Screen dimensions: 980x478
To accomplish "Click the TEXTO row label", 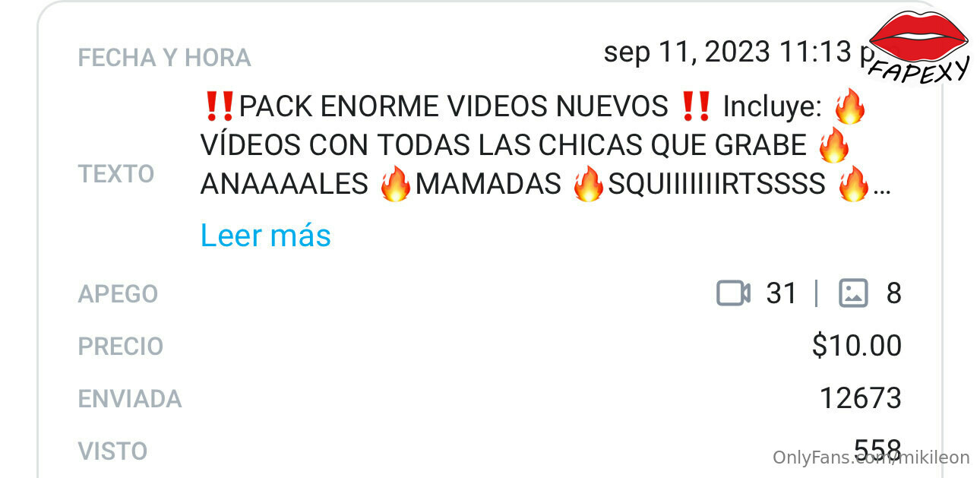I will [x=116, y=174].
